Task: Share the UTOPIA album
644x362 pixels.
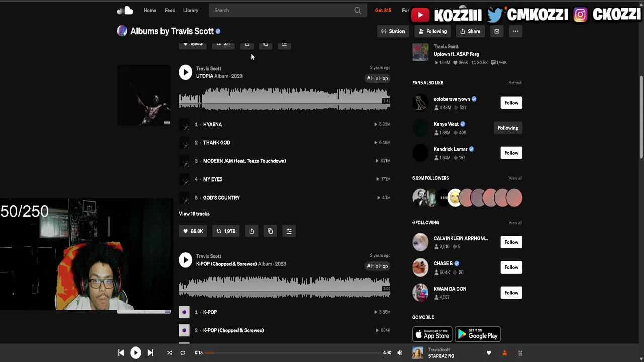Action: (x=252, y=231)
